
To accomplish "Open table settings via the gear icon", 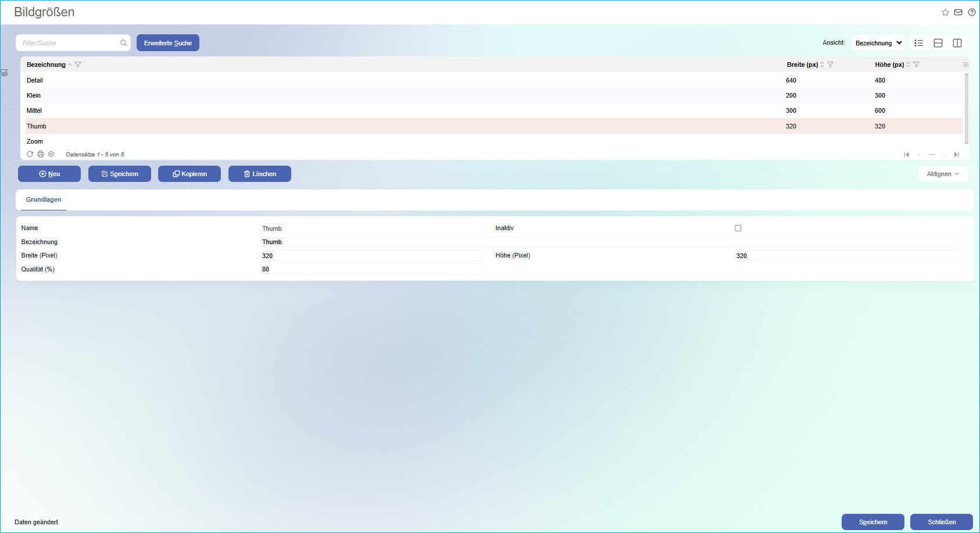I will (51, 154).
